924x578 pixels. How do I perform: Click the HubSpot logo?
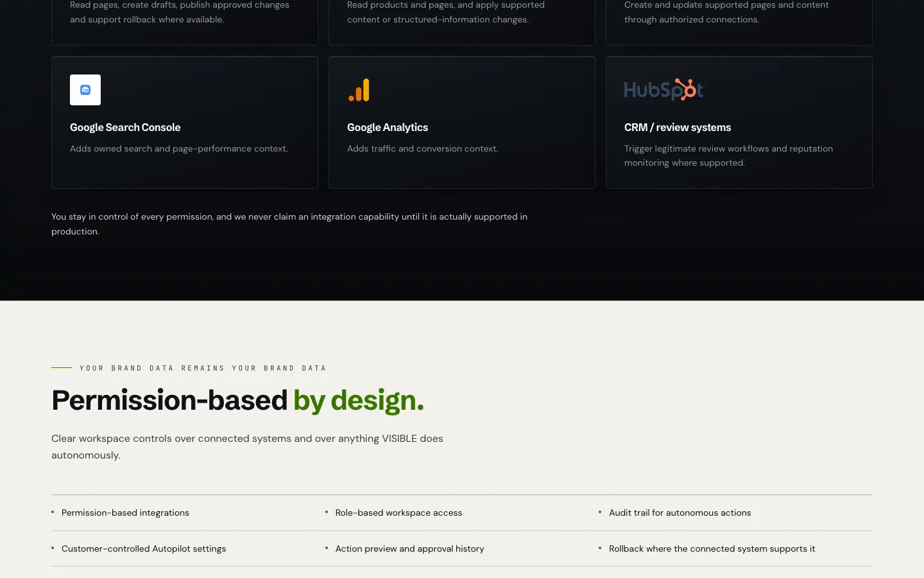(x=663, y=90)
